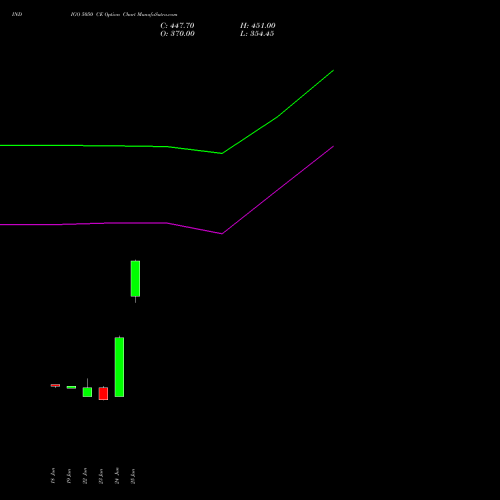
Task: Click the 19 Jan date axis label
Action: [69, 476]
